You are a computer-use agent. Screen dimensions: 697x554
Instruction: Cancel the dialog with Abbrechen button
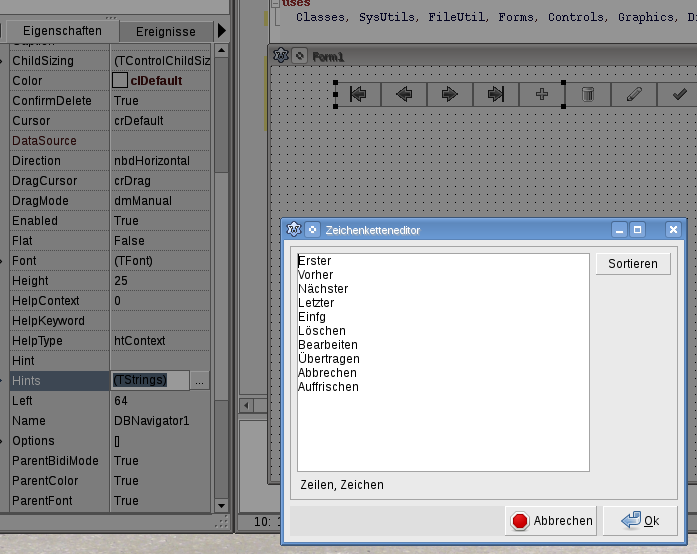pos(552,520)
